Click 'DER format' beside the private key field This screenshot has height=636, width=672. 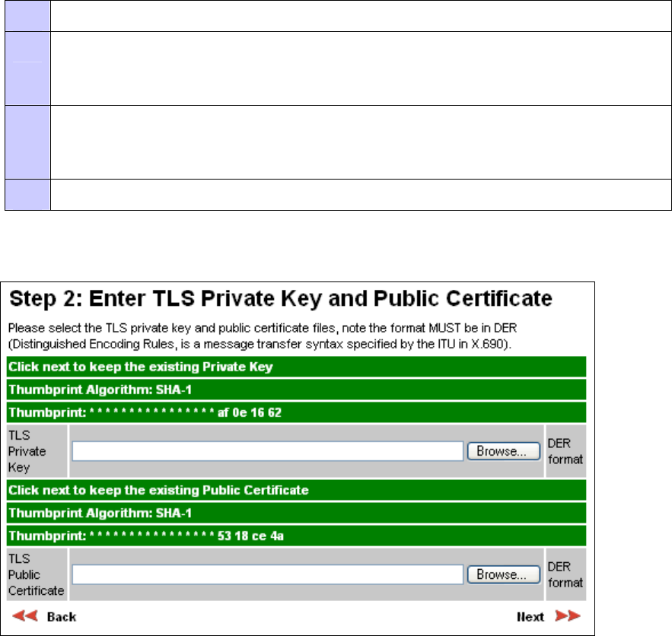click(565, 451)
